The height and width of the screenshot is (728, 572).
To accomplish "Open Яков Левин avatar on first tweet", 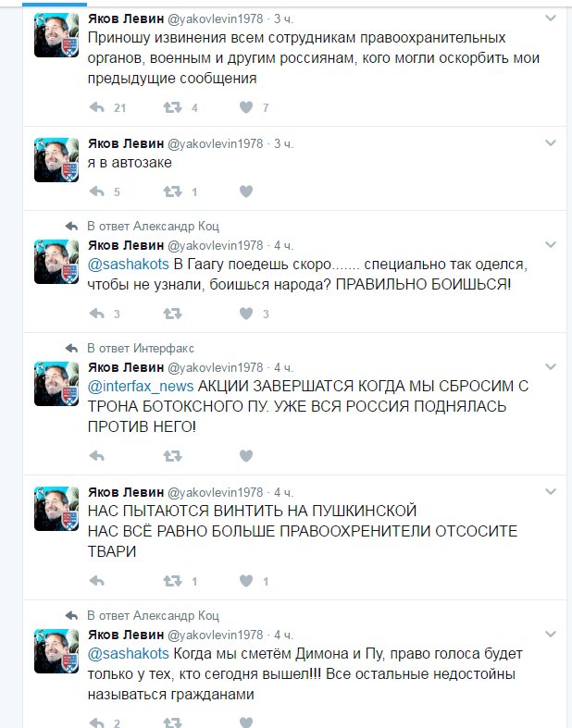I will tap(56, 35).
